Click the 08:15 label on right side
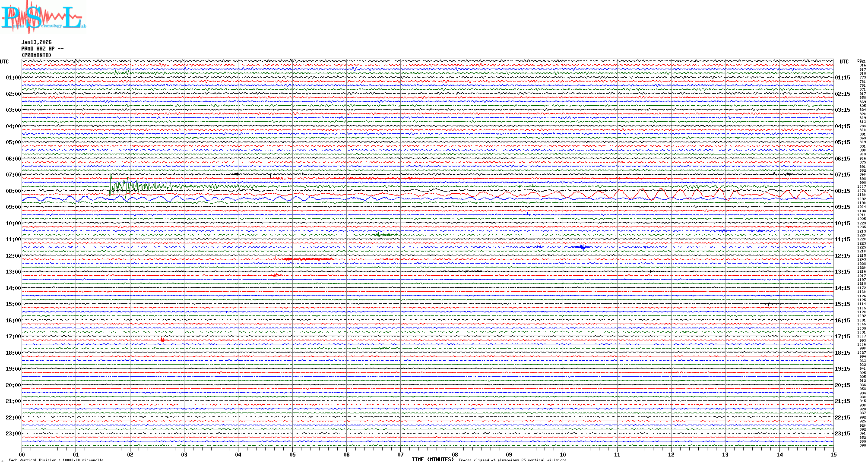Viewport: 868px width, 466px height. coord(842,191)
